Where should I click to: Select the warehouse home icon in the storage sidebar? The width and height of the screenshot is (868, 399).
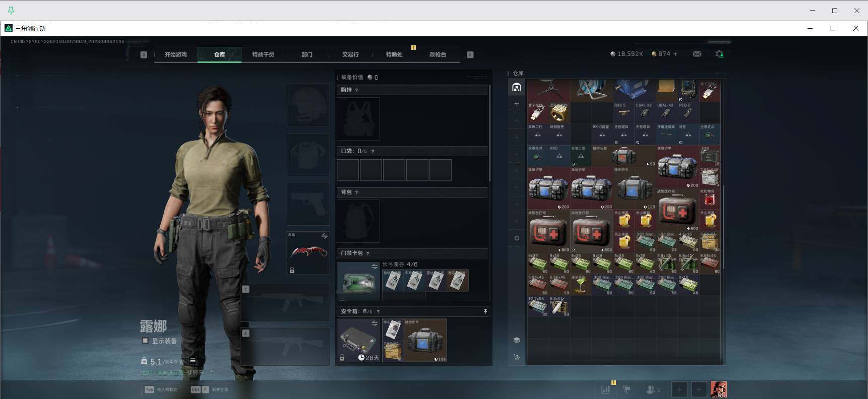(517, 87)
